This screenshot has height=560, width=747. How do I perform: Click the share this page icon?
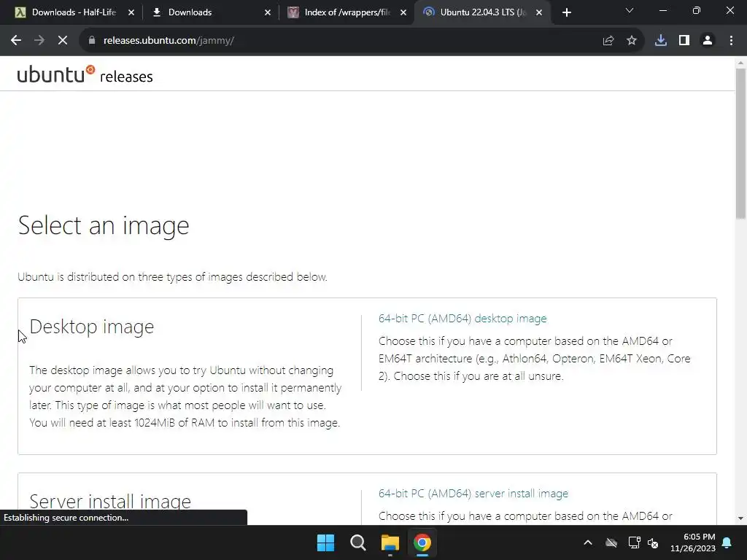pyautogui.click(x=608, y=41)
